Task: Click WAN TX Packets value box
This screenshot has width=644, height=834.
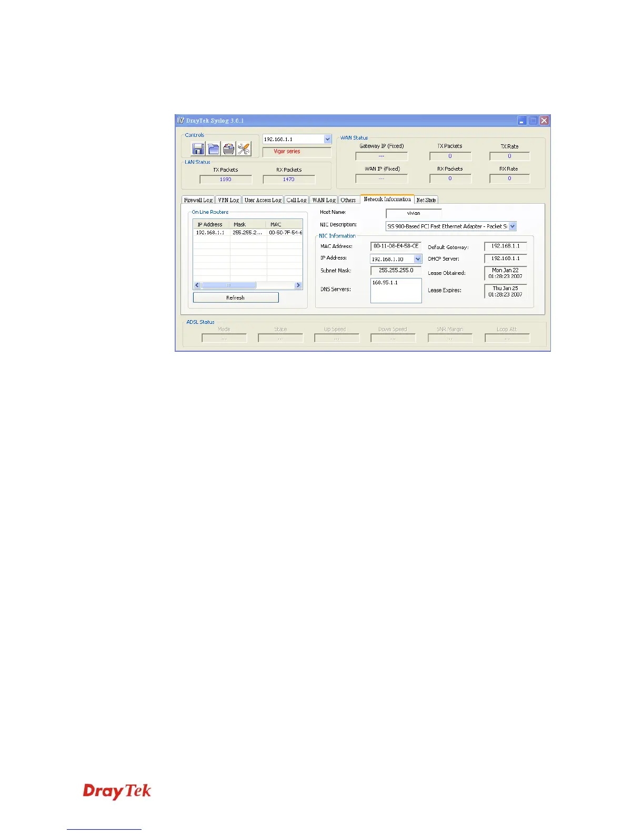Action: [x=450, y=156]
